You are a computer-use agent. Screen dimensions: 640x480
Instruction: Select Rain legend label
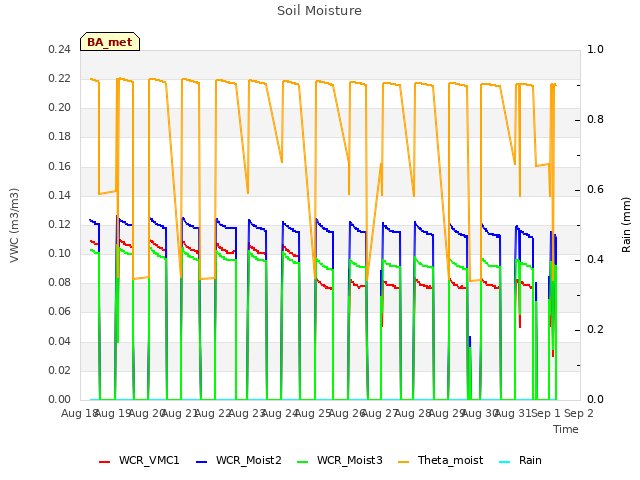click(530, 460)
